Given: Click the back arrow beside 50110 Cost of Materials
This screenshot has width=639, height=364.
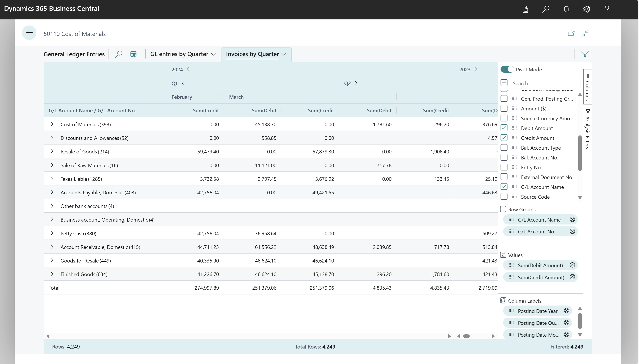Looking at the screenshot, I should click(29, 33).
